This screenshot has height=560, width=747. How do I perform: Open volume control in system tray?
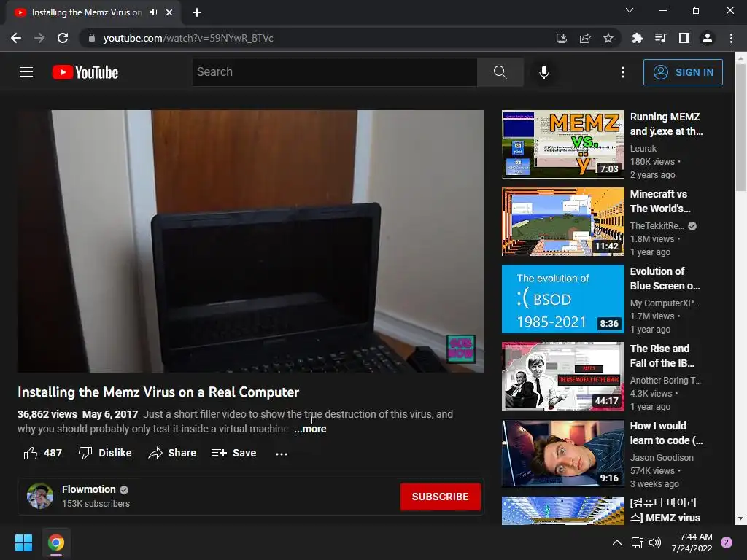point(655,542)
